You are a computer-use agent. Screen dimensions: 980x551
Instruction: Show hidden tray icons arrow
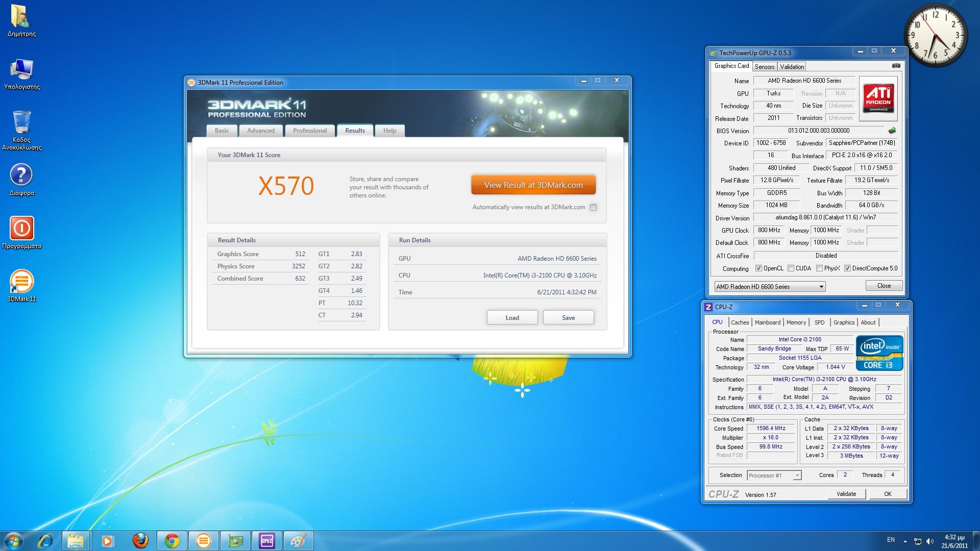[905, 541]
